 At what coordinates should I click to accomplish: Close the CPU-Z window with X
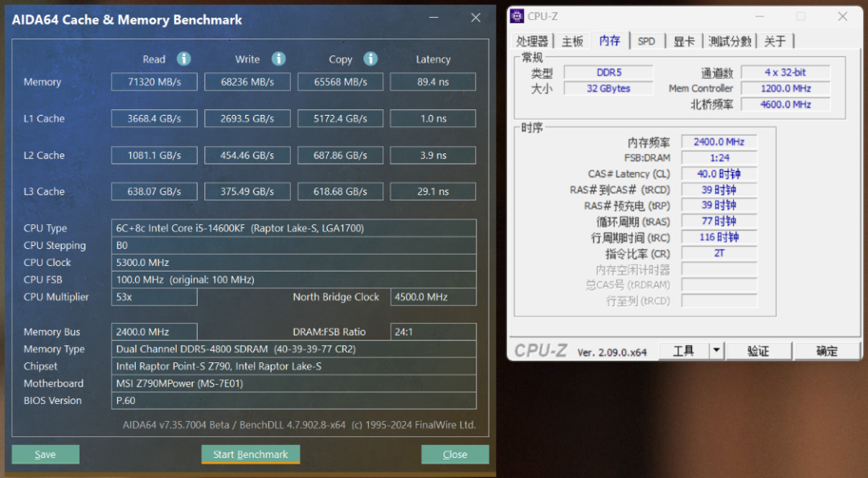[x=842, y=17]
